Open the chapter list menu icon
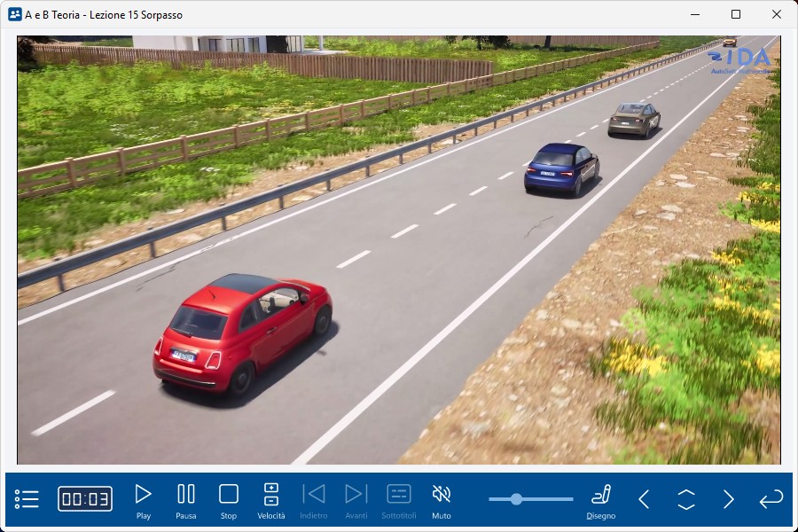 pos(27,499)
